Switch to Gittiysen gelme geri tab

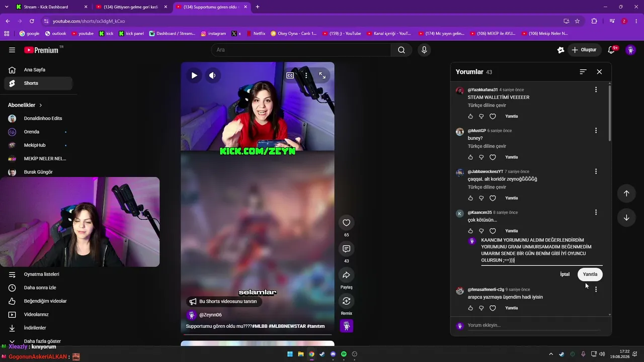(x=132, y=7)
